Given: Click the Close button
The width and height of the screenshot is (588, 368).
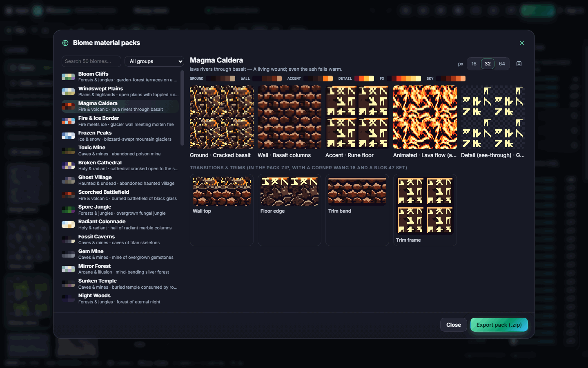Looking at the screenshot, I should click(454, 325).
